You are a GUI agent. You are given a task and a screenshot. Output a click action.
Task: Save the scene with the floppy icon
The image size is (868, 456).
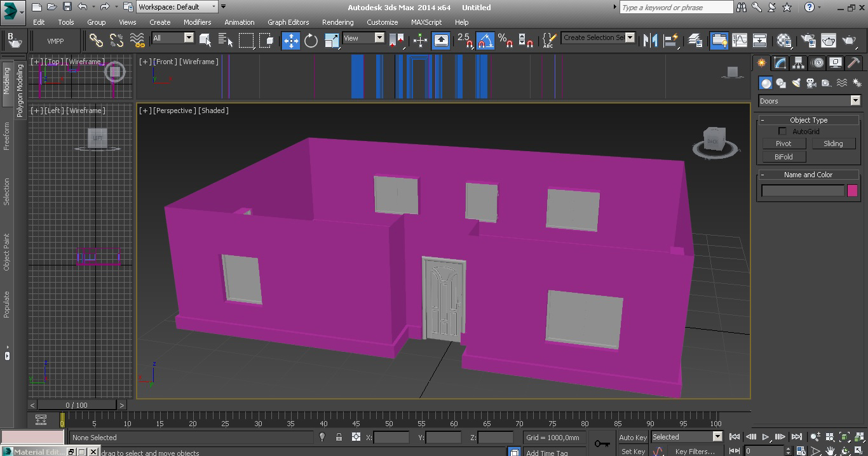tap(67, 7)
